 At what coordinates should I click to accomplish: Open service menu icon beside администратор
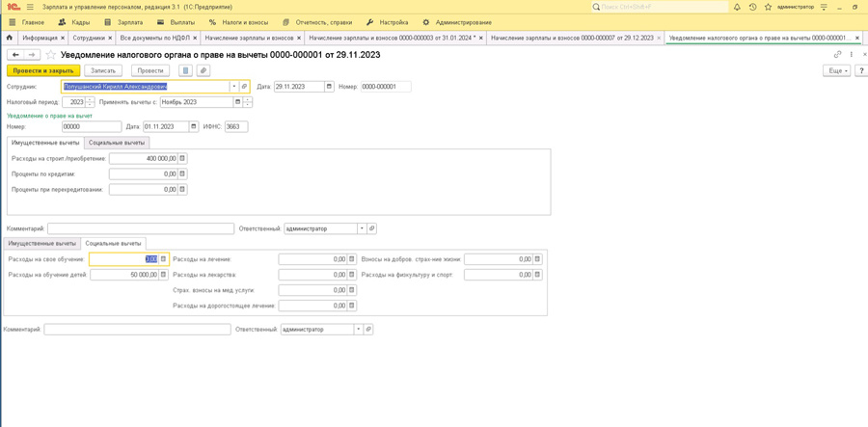(x=825, y=7)
